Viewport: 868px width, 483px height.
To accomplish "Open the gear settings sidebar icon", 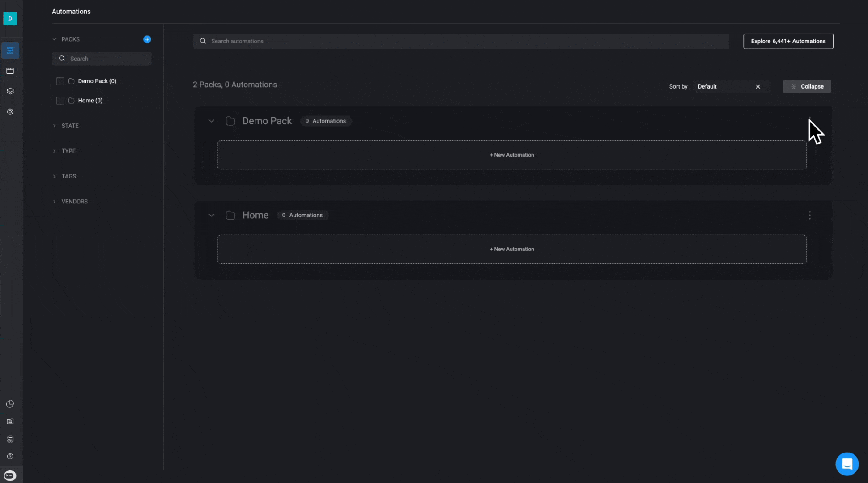I will (x=10, y=112).
